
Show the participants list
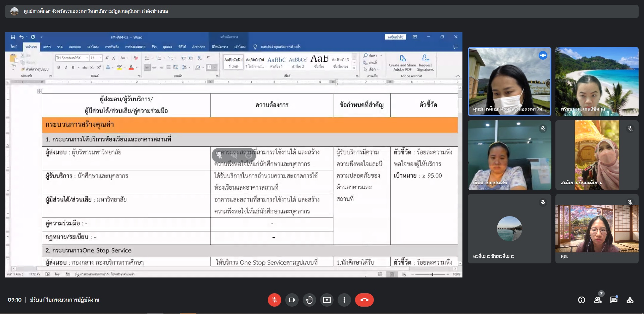point(598,300)
